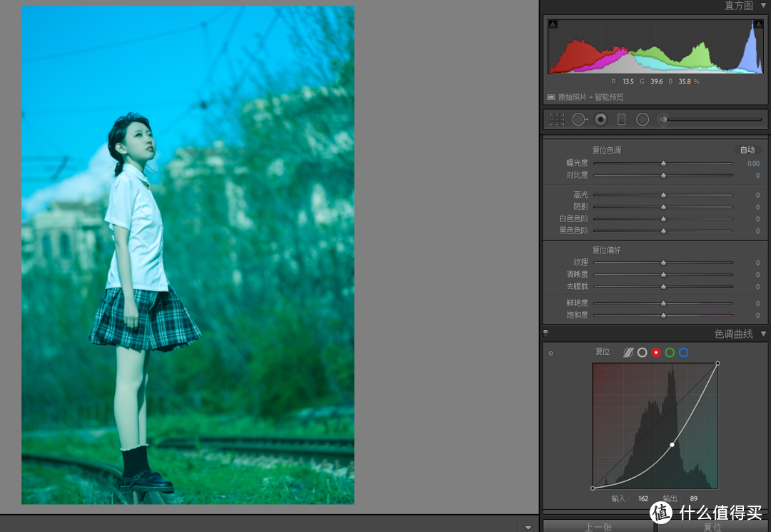771x532 pixels.
Task: Click the 输出 value 89
Action: [x=694, y=498]
